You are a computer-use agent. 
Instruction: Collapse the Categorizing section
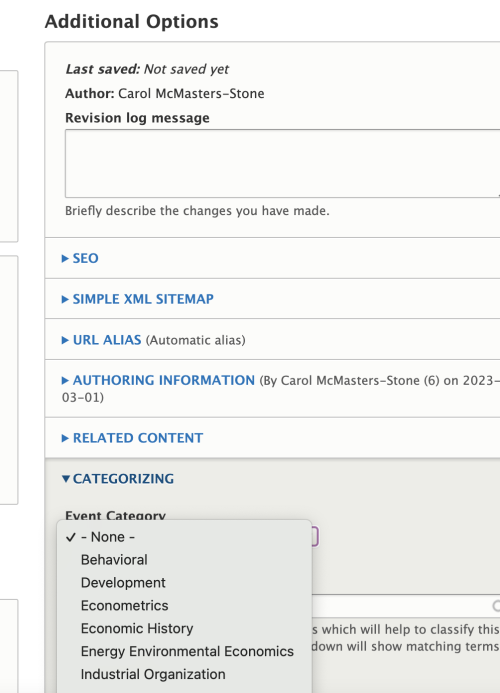[x=118, y=479]
